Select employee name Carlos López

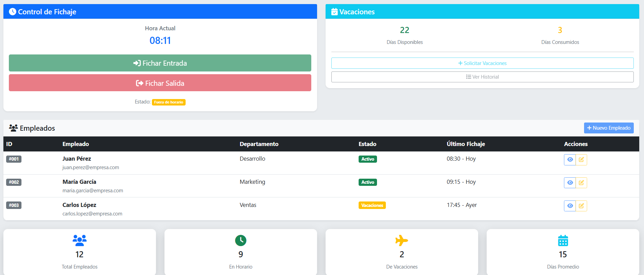[79, 205]
